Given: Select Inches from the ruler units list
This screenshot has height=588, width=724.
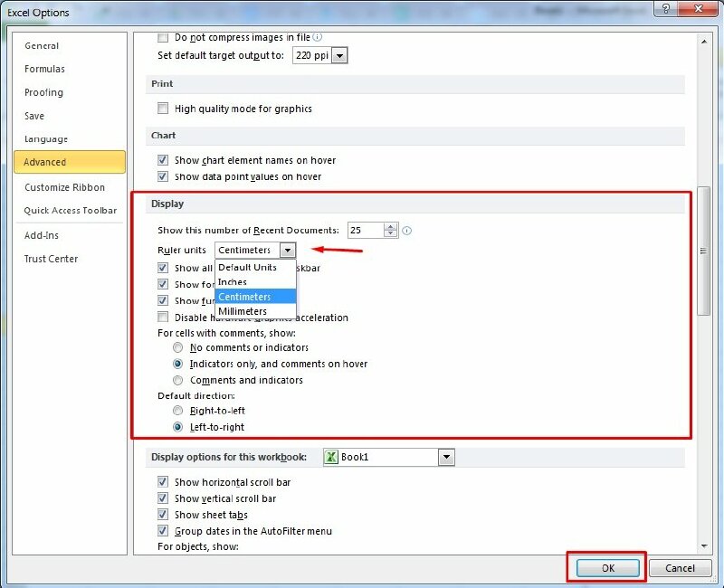Looking at the screenshot, I should 233,282.
